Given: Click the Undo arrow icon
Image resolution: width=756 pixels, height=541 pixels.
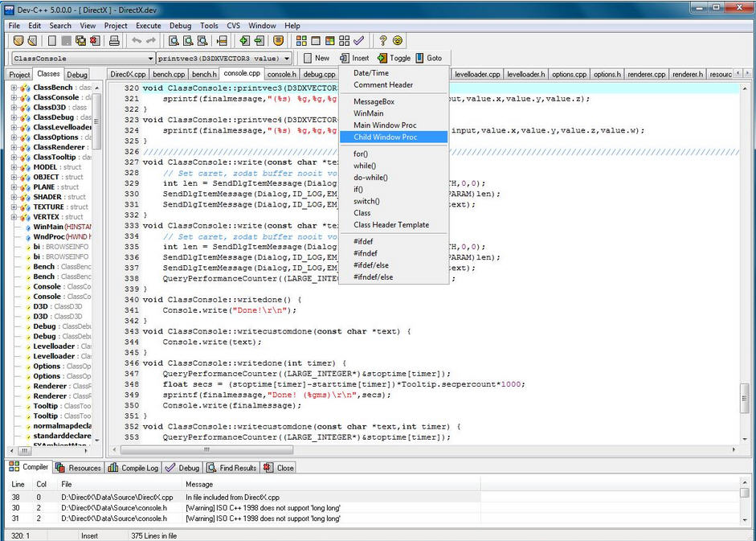Looking at the screenshot, I should 136,40.
